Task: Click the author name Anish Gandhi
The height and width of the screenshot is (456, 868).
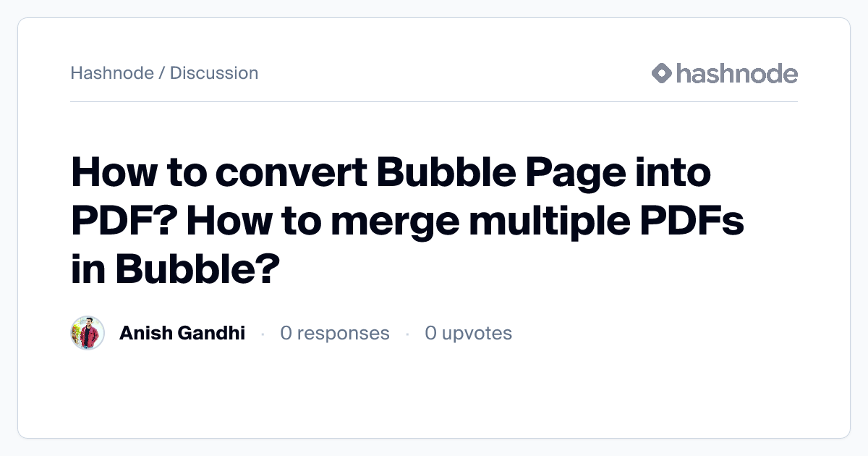Action: [182, 333]
